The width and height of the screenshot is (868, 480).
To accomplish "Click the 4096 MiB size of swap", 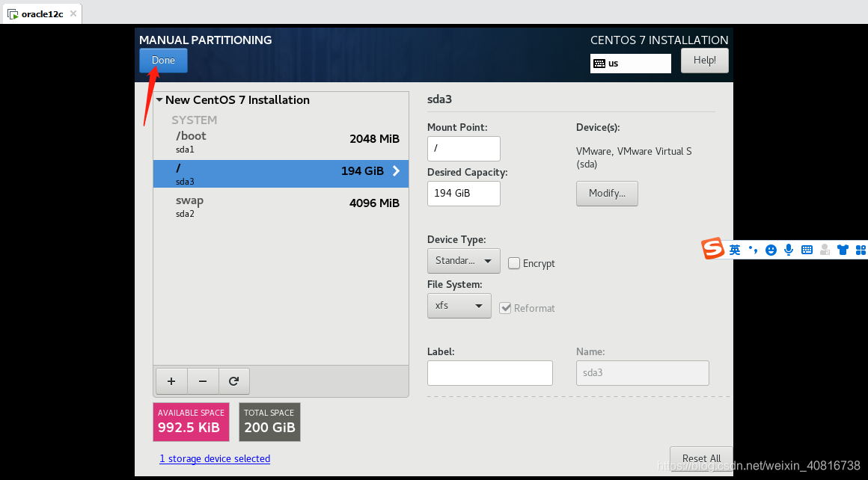I will coord(374,203).
